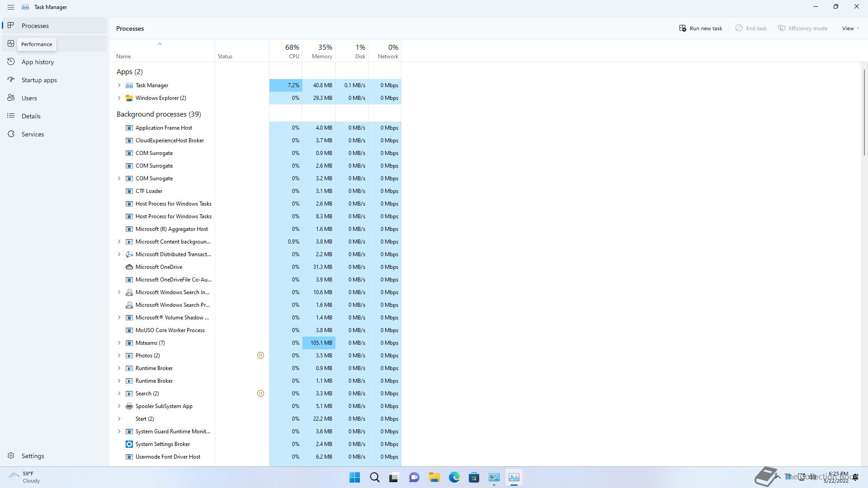
Task: Collapse the Background processes (39) group header
Action: click(159, 114)
